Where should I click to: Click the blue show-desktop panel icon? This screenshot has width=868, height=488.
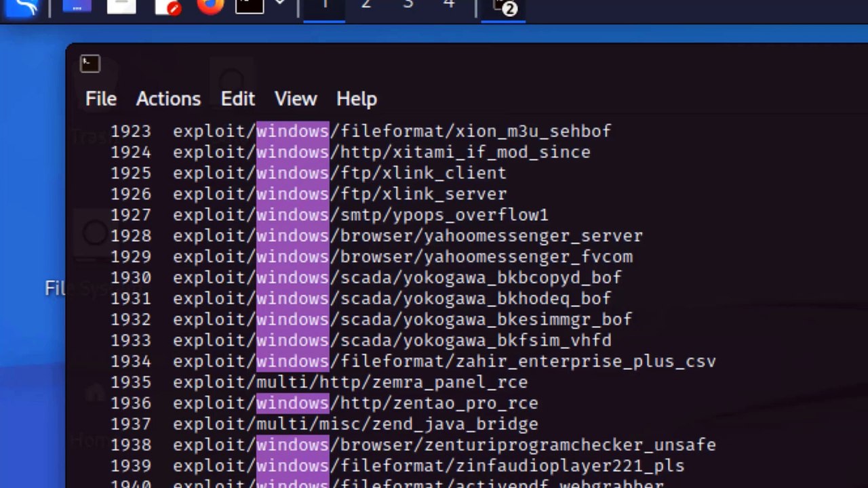click(x=77, y=6)
